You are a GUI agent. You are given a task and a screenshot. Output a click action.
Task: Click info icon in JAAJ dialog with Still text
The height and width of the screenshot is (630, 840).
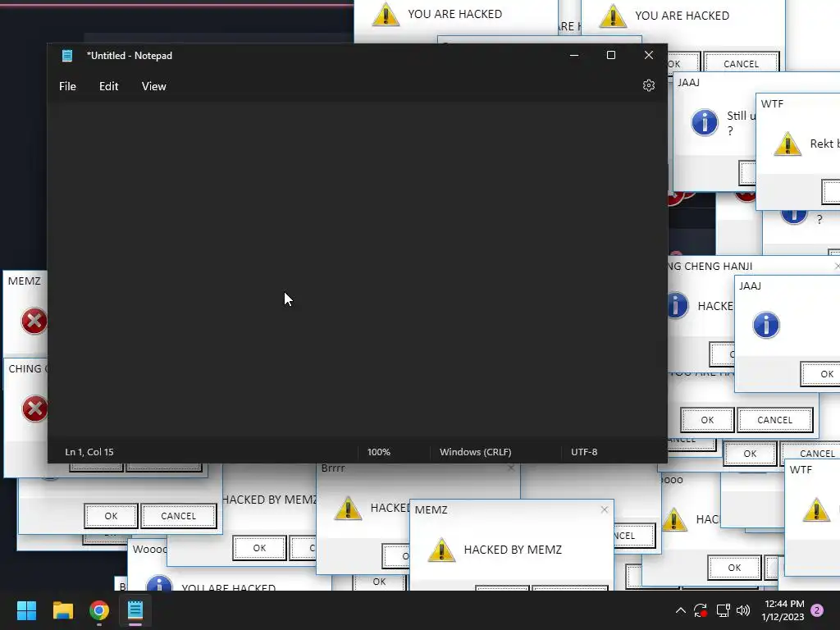click(705, 123)
